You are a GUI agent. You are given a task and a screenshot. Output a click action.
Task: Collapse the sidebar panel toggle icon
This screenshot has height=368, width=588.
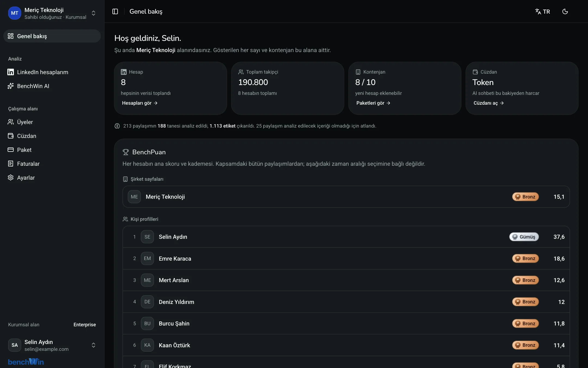[x=115, y=11]
